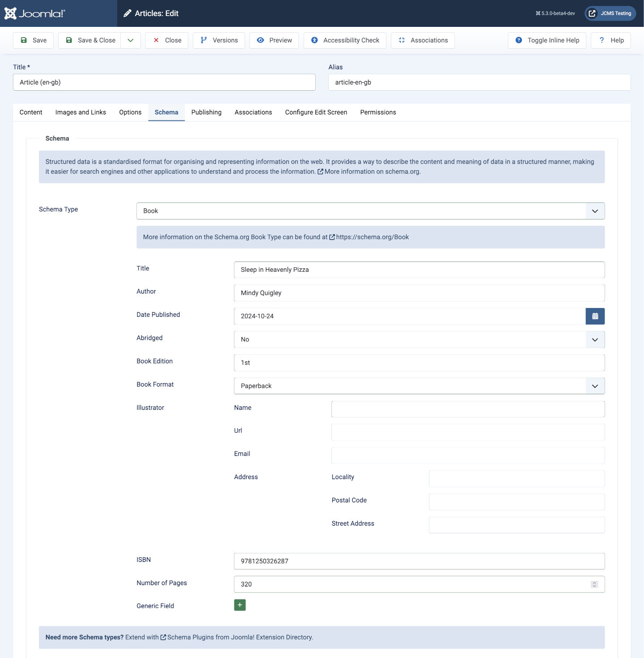The width and height of the screenshot is (644, 658).
Task: Click the article Title input field
Action: tap(164, 82)
